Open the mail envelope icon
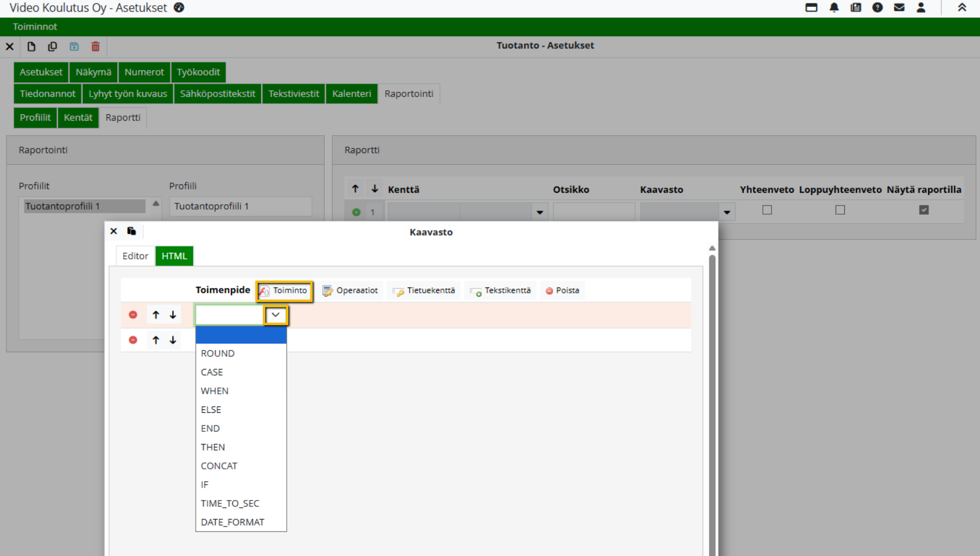The width and height of the screenshot is (980, 556). click(x=899, y=8)
